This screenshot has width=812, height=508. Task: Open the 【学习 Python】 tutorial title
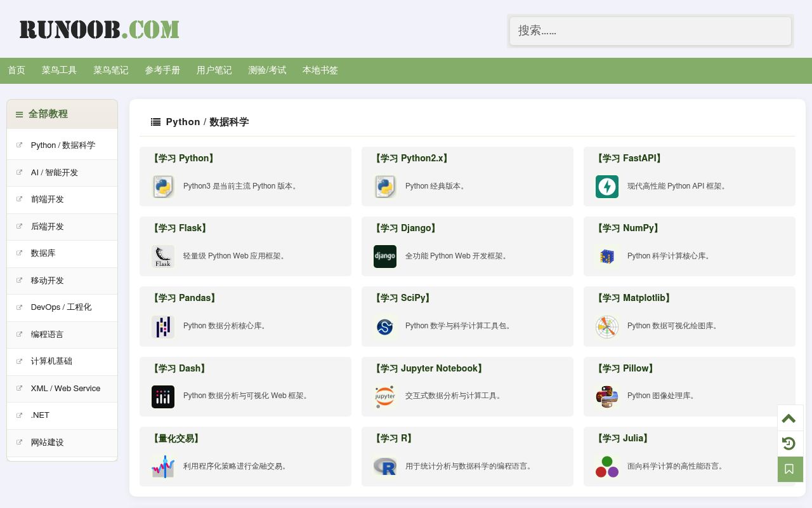pyautogui.click(x=183, y=158)
